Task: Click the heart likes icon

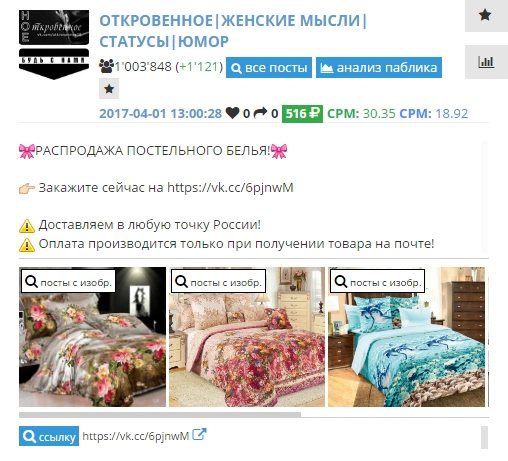Action: point(232,113)
